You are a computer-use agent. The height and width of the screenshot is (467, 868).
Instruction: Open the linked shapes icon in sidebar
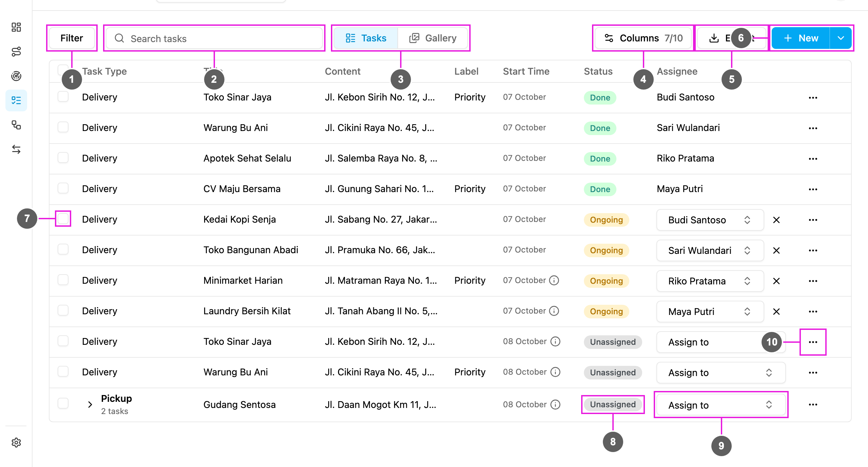[x=16, y=125]
